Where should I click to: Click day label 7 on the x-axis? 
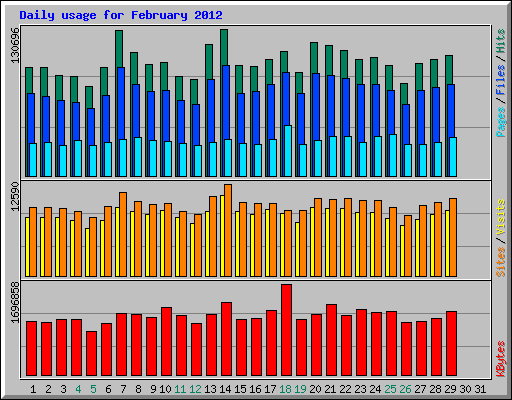123,389
